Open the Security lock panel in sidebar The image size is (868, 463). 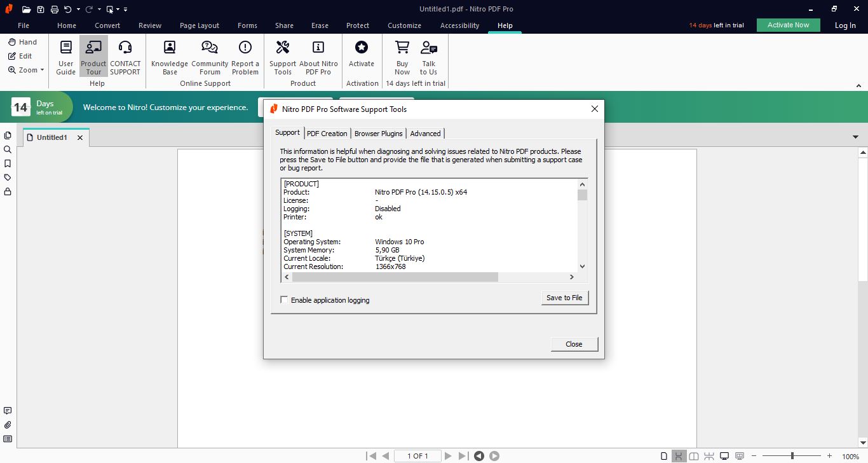8,191
